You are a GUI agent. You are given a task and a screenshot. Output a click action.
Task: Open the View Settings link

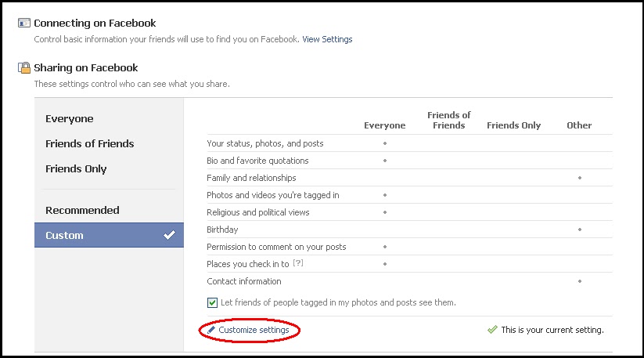click(327, 39)
